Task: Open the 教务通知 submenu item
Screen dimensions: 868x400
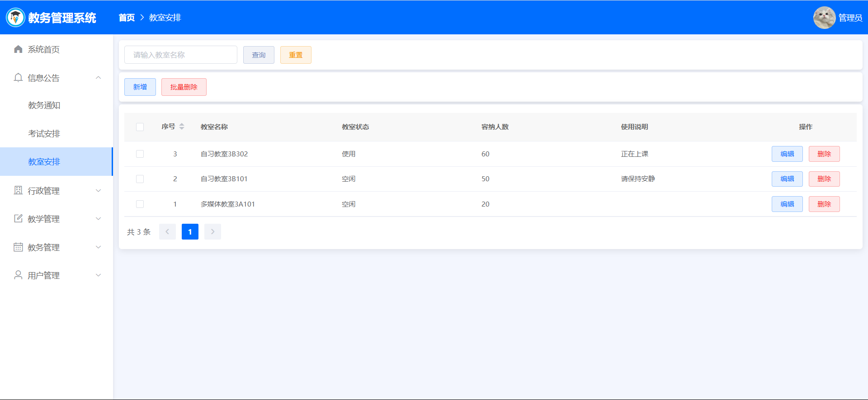Action: pyautogui.click(x=57, y=105)
